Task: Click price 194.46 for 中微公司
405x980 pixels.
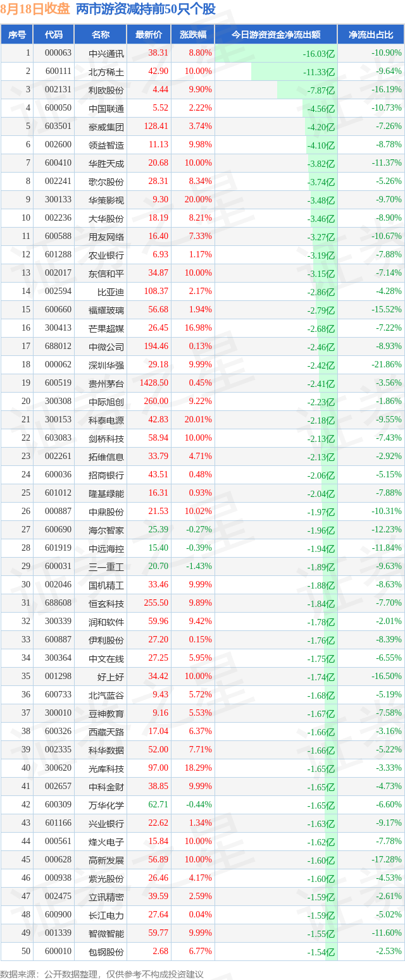Action: (155, 346)
